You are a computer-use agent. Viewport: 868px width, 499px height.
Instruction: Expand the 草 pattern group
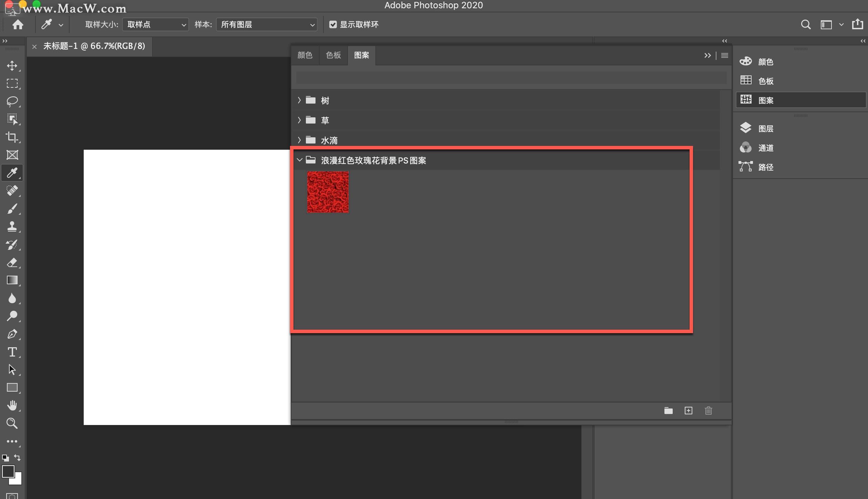click(299, 120)
